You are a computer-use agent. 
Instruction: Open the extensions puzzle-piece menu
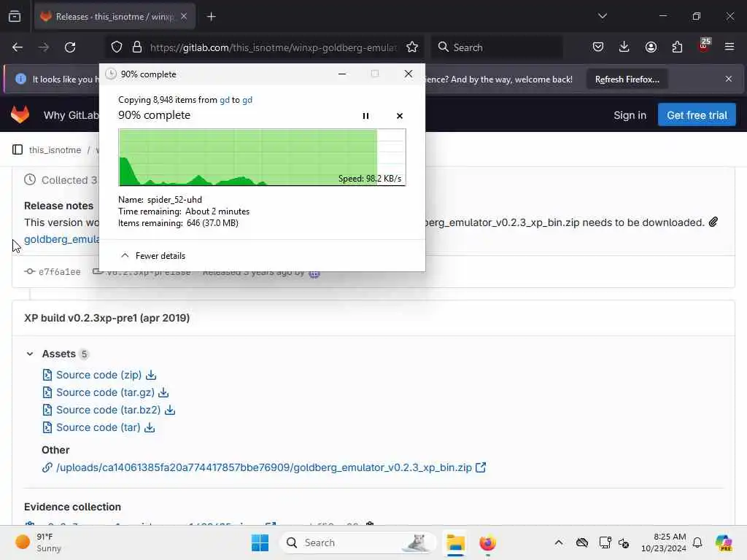coord(677,47)
